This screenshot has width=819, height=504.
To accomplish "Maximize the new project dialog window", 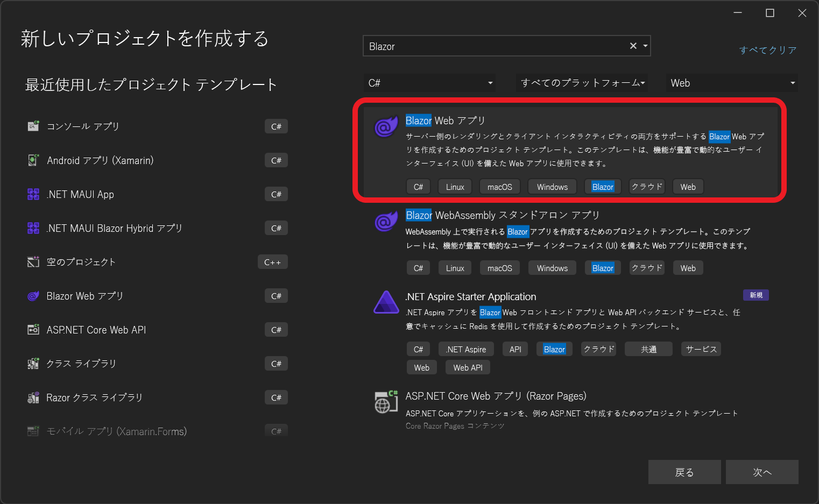I will click(770, 13).
